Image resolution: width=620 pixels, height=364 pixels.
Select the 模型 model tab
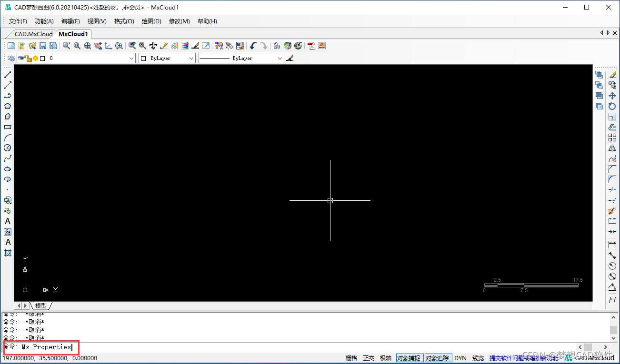point(41,305)
